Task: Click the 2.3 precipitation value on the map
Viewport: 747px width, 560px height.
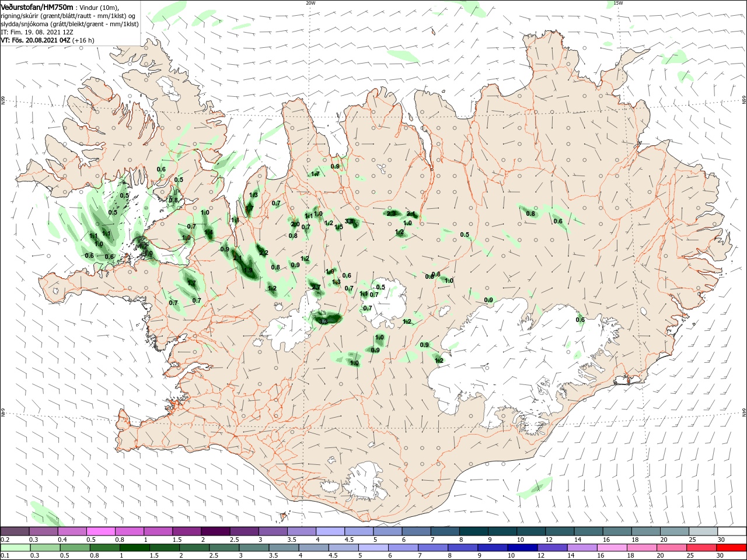Action: (x=392, y=213)
